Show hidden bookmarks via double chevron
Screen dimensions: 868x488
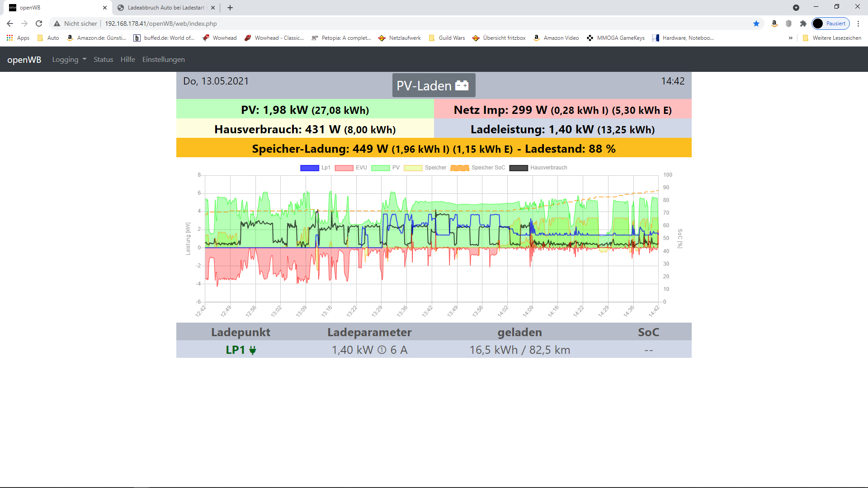pyautogui.click(x=790, y=38)
